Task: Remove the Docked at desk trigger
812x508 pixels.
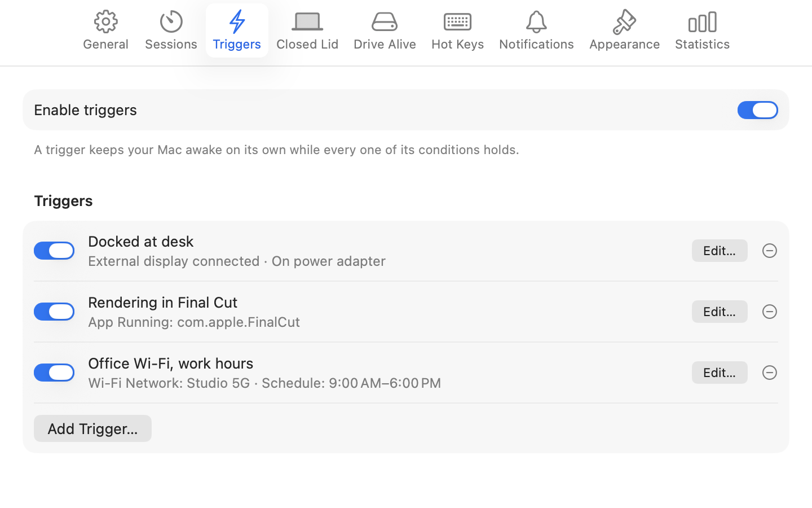Action: [770, 251]
